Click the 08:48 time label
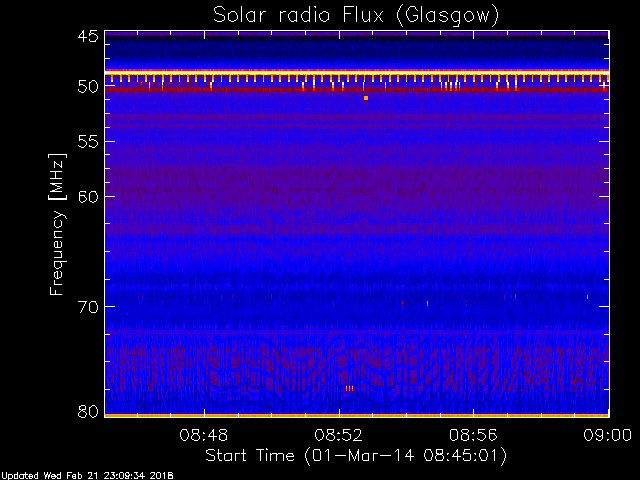 pyautogui.click(x=204, y=435)
